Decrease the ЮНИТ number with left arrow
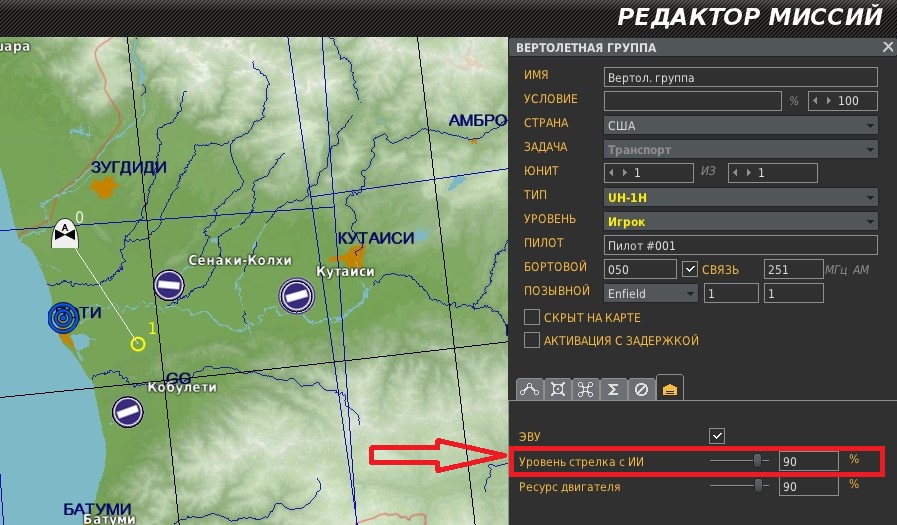The image size is (897, 525). click(x=612, y=173)
